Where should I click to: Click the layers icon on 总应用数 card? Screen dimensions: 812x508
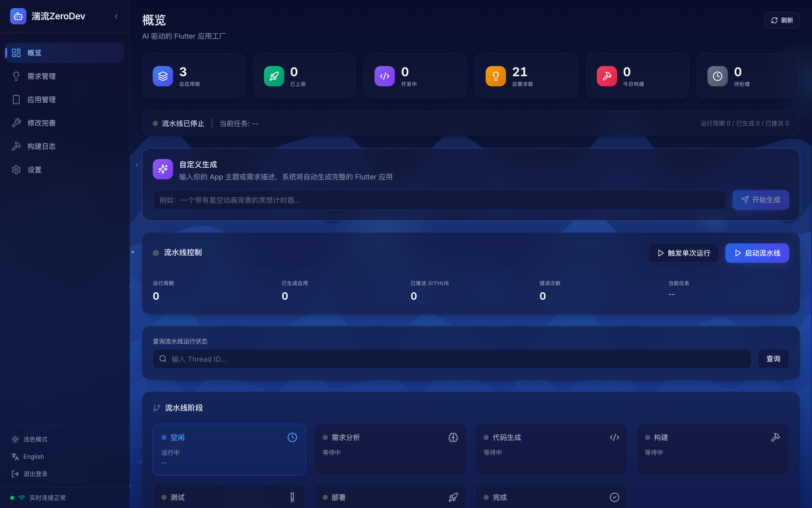[x=163, y=76]
